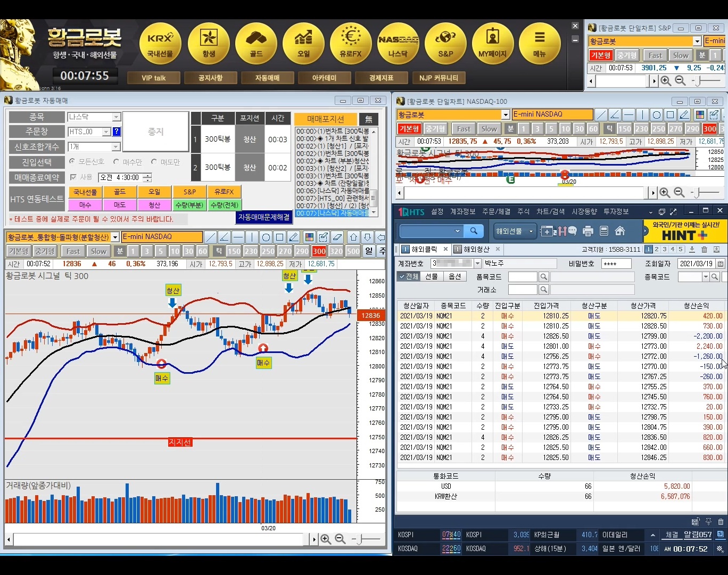Toggle Fast mode in main chart
The width and height of the screenshot is (728, 575).
73,251
